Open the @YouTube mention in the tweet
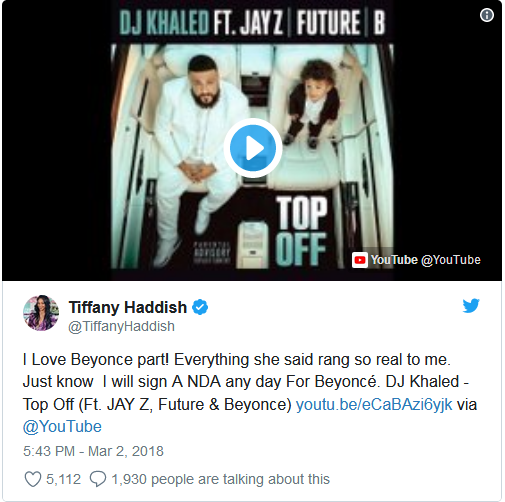The width and height of the screenshot is (505, 502). pyautogui.click(x=62, y=427)
